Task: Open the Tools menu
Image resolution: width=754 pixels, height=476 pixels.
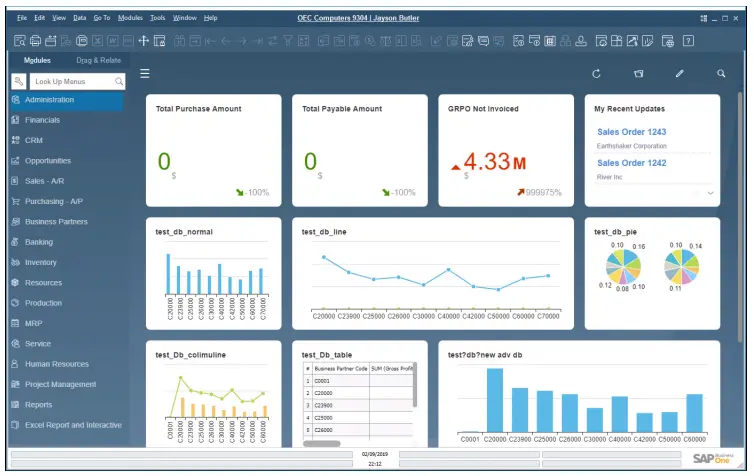Action: coord(157,18)
